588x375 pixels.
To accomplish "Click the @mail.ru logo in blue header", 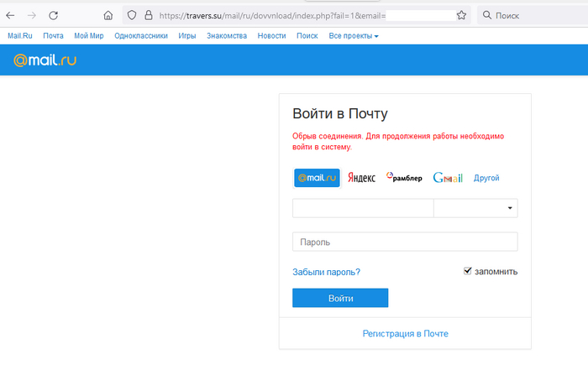I will pos(45,60).
